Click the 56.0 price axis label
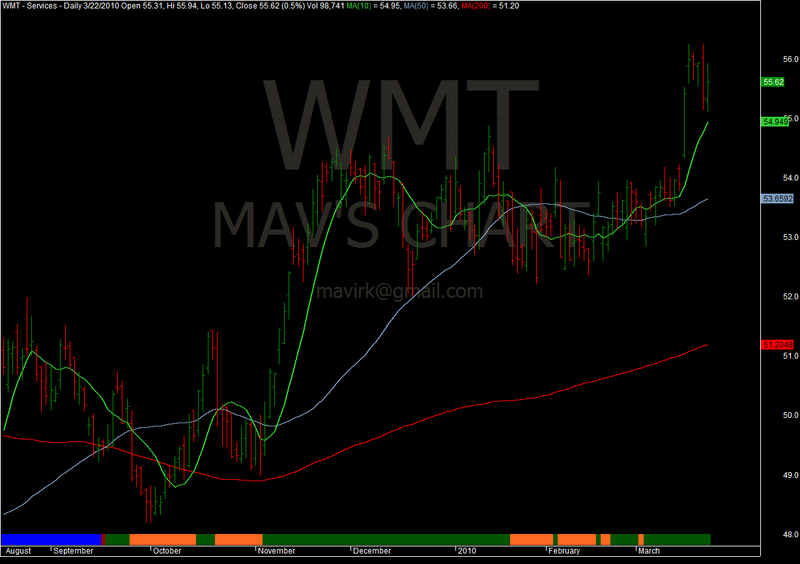This screenshot has height=564, width=800. 790,59
